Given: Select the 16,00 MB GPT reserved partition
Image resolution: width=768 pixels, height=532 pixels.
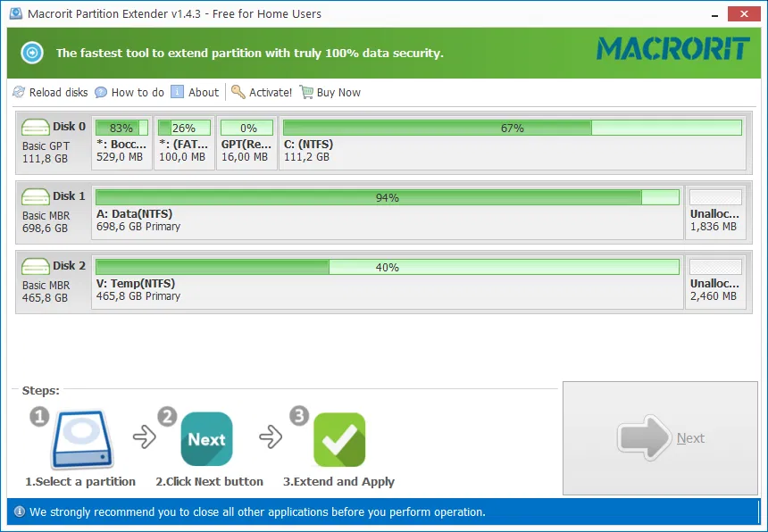Looking at the screenshot, I should point(246,143).
